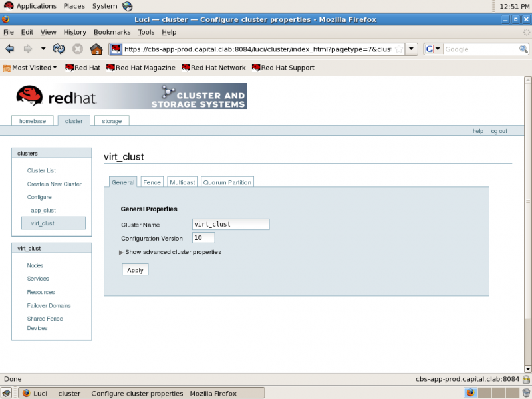Viewport: 532px width, 399px height.
Task: Select virt_clust in the sidebar
Action: (53, 223)
